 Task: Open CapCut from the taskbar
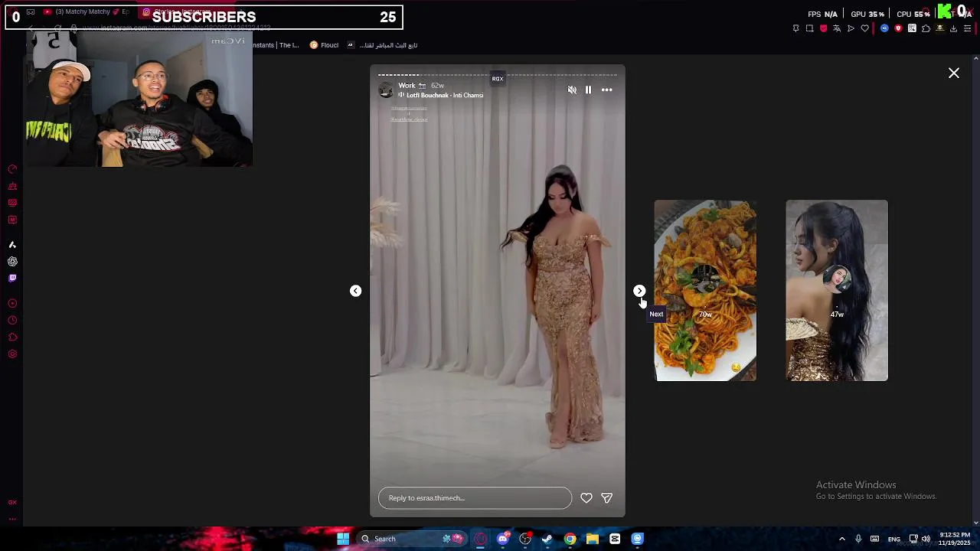coord(615,539)
